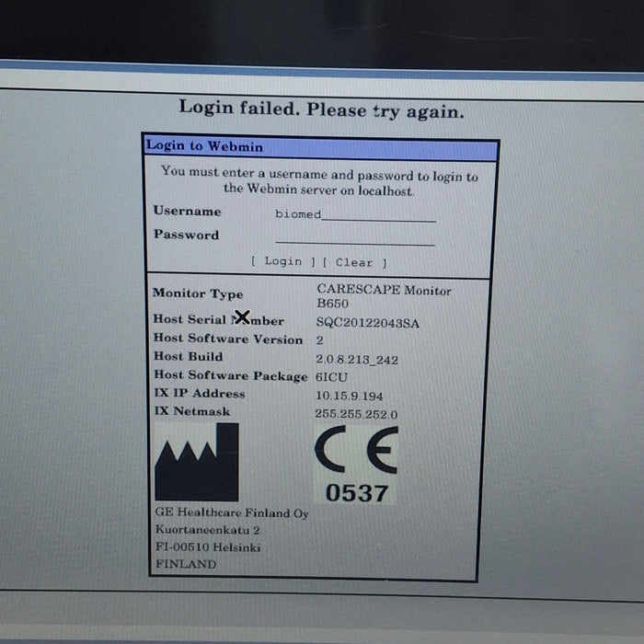Click the Password label
The image size is (644, 644).
186,235
